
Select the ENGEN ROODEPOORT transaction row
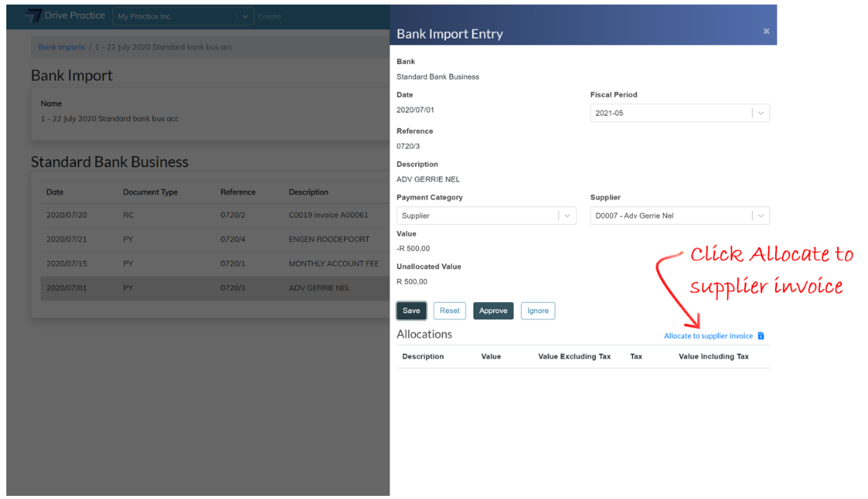tap(215, 239)
